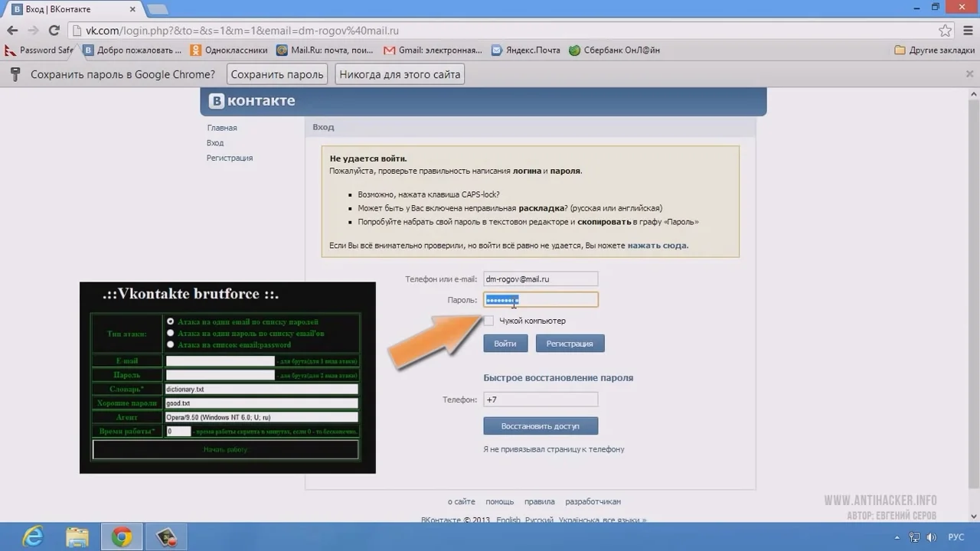The width and height of the screenshot is (980, 551).
Task: Click the Телефон +7 recovery field
Action: click(541, 399)
